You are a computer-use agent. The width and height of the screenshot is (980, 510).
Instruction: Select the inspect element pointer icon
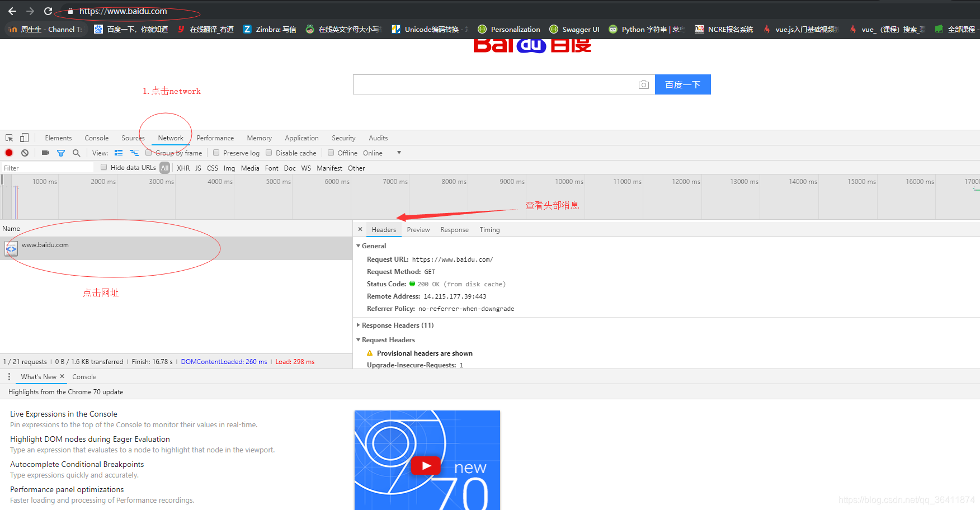(10, 138)
